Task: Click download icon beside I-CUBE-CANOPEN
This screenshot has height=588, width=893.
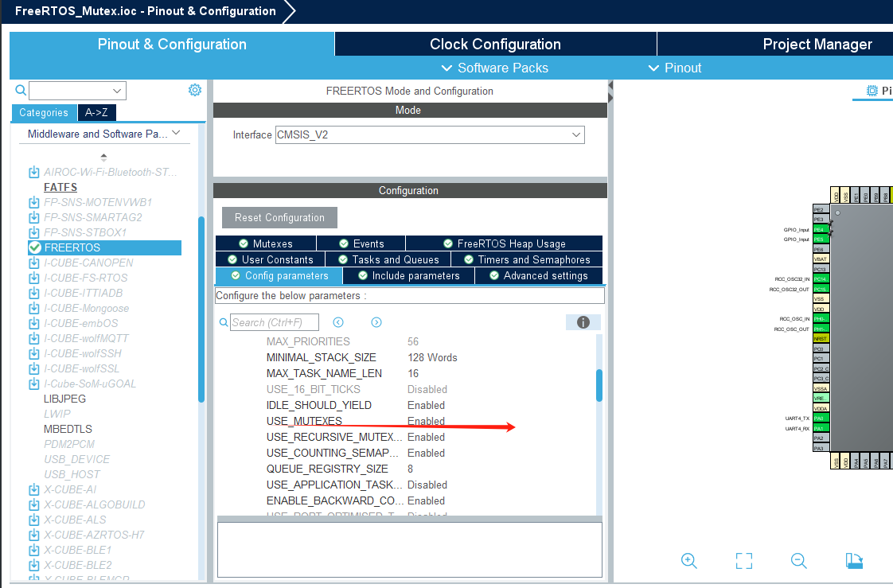Action: [x=34, y=263]
